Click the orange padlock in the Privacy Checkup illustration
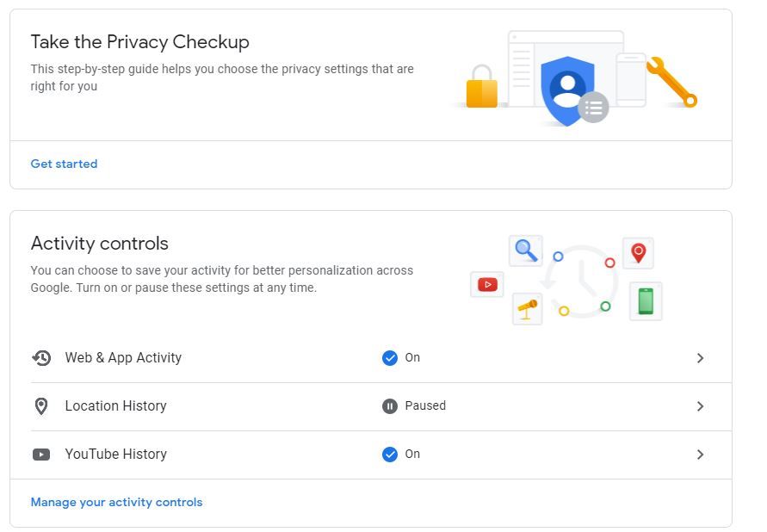Viewport: 767px width, 532px height. click(480, 89)
